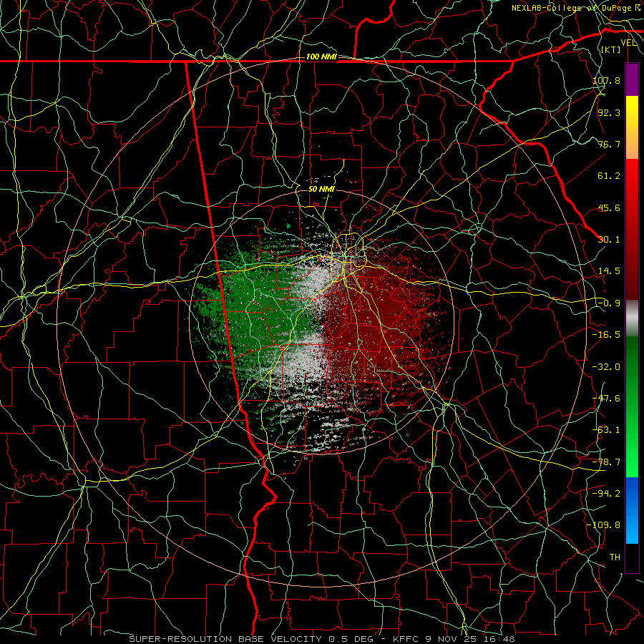Click the -16.5 value on the velocity scale

tap(606, 335)
